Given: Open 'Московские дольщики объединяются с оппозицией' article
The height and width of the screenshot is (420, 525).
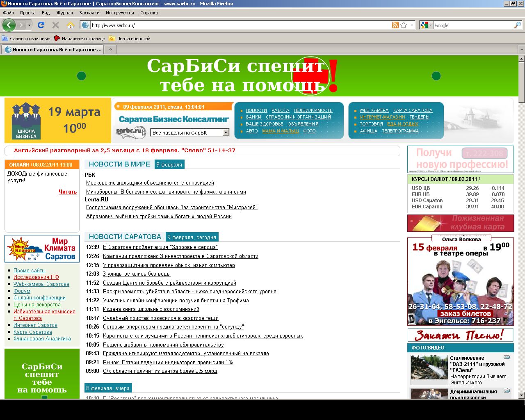Looking at the screenshot, I should (x=150, y=183).
